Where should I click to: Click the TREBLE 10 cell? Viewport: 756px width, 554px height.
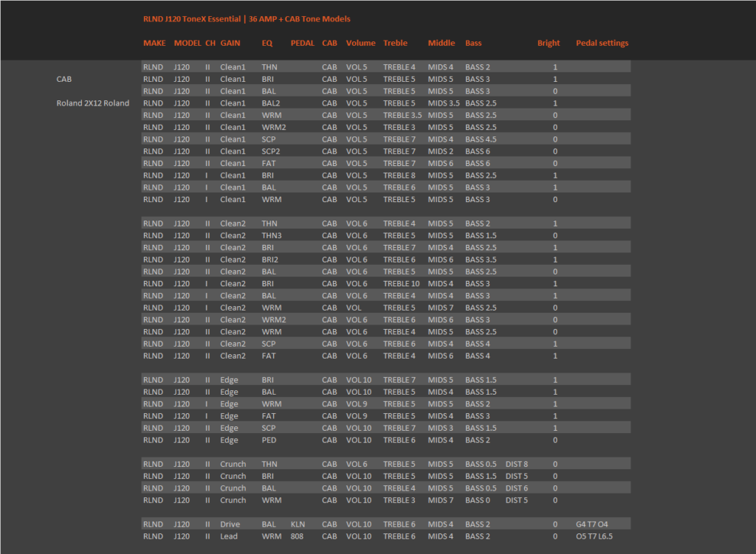(x=402, y=284)
